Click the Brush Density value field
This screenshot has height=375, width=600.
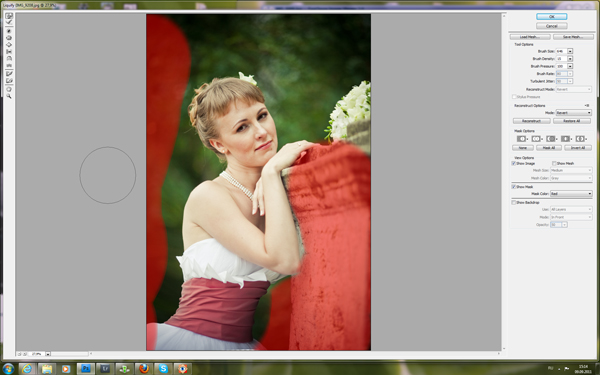561,59
